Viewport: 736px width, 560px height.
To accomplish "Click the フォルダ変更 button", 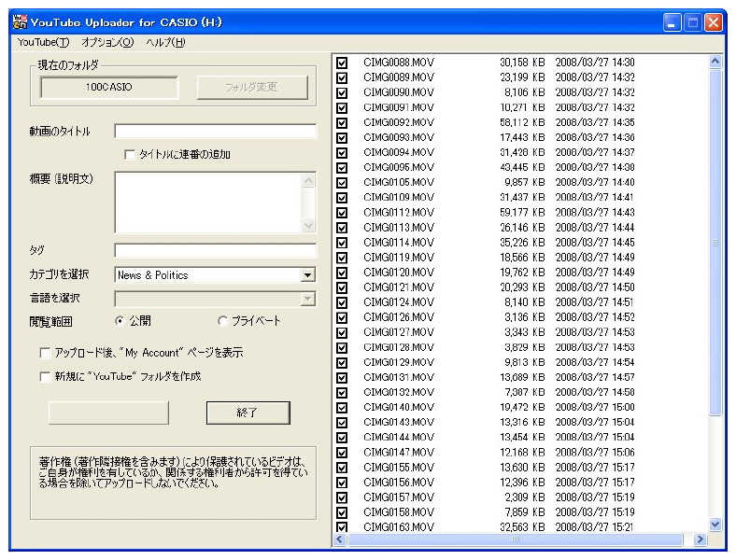I will (x=251, y=88).
